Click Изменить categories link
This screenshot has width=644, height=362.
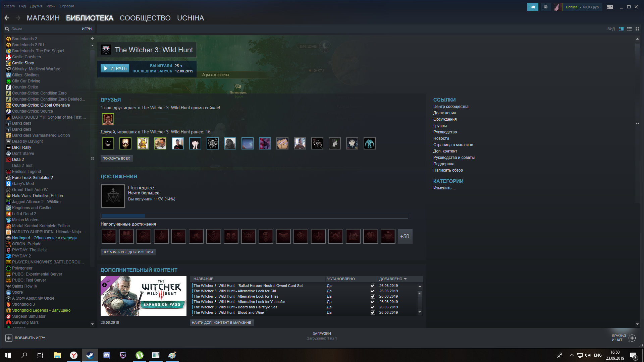point(444,188)
